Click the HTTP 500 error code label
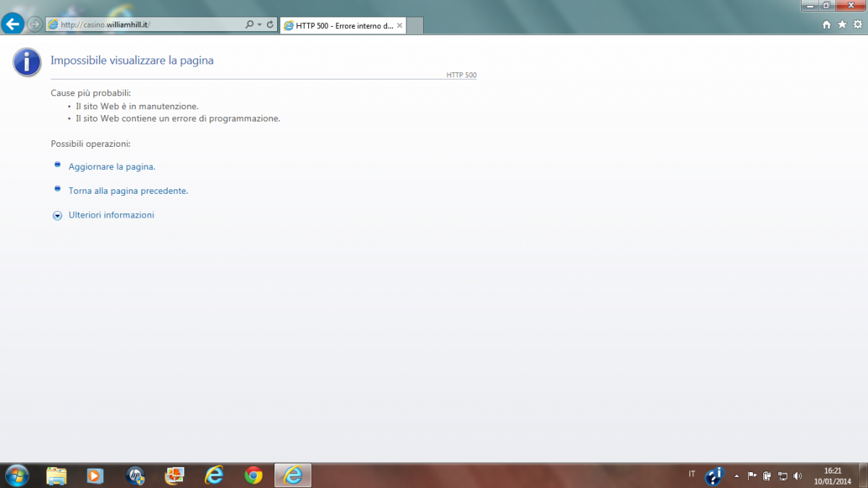 click(461, 75)
